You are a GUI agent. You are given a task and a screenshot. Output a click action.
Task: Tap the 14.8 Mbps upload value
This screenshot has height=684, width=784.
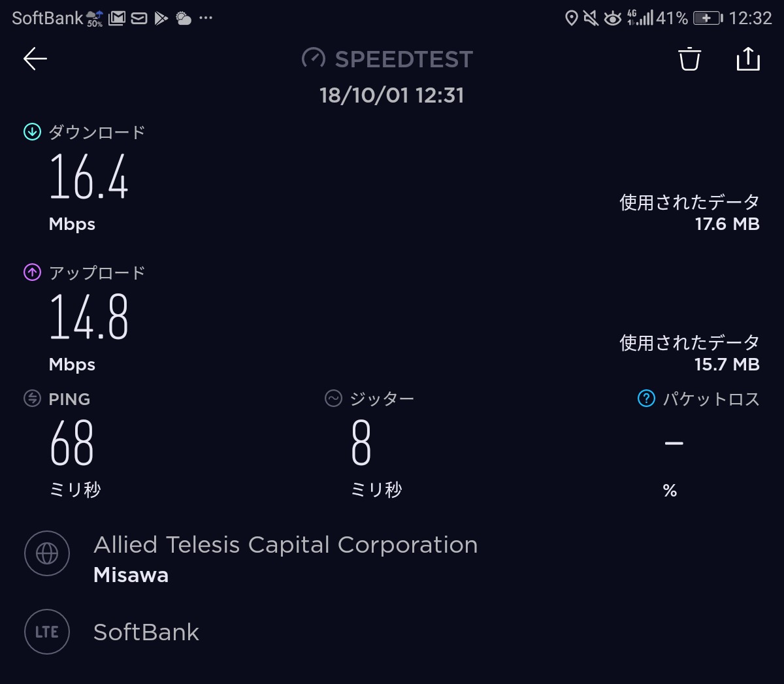coord(89,317)
